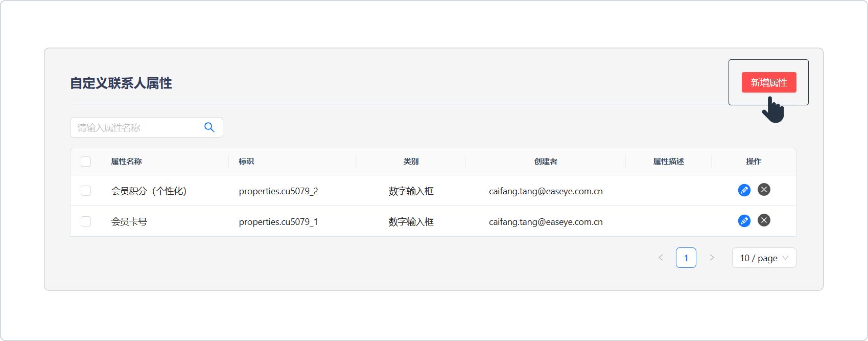Edit the 会员积分 (个性化) attribute
The image size is (868, 341).
point(744,190)
